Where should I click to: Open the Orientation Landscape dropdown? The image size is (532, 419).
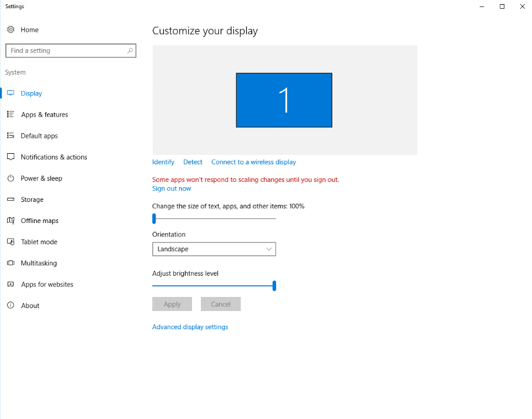(214, 249)
